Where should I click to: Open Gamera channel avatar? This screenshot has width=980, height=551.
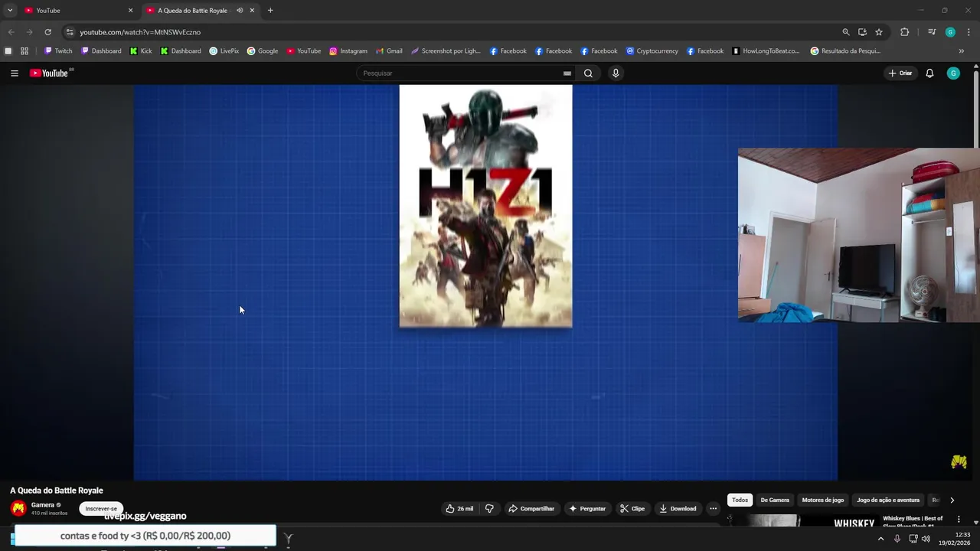coord(18,508)
